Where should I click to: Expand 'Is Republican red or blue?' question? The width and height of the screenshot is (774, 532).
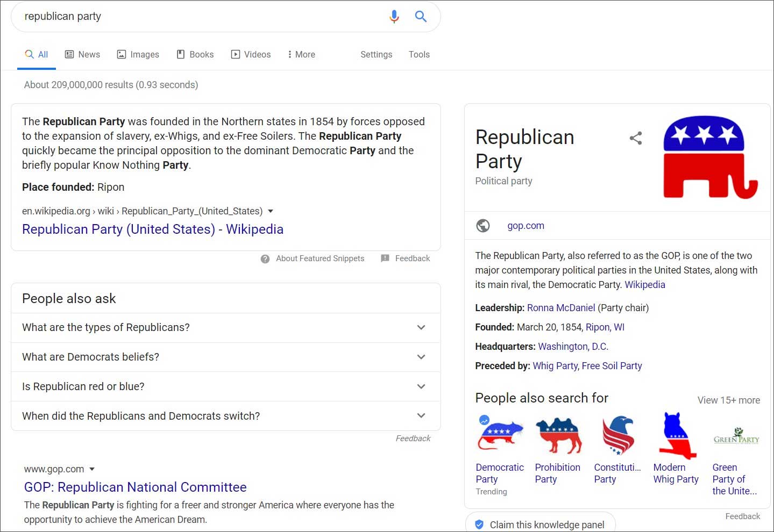[226, 387]
